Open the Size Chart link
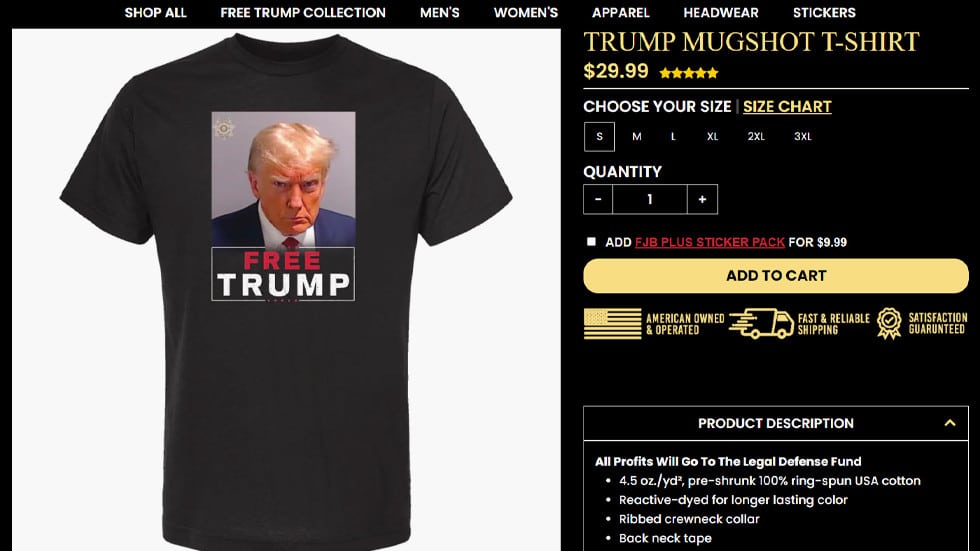The width and height of the screenshot is (980, 551). [787, 107]
